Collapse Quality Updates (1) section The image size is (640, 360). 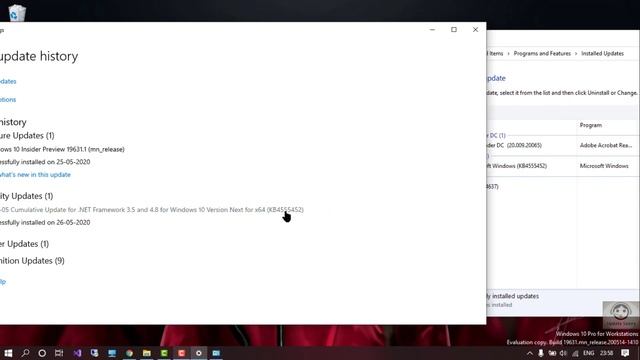tap(27, 196)
